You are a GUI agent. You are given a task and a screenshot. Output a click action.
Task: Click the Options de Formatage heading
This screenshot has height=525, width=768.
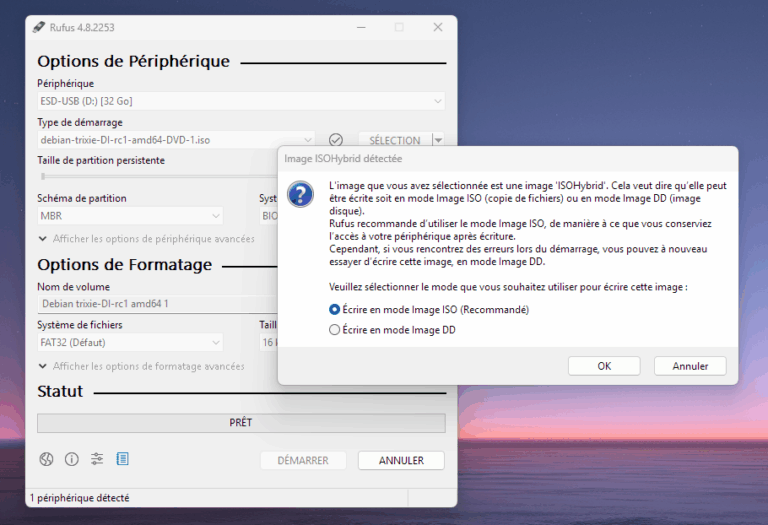(x=125, y=264)
